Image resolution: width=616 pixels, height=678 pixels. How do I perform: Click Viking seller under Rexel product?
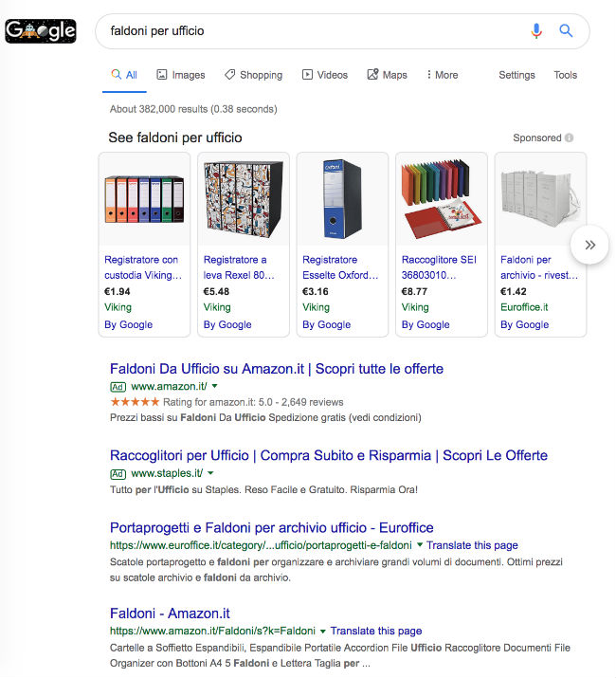[x=217, y=307]
